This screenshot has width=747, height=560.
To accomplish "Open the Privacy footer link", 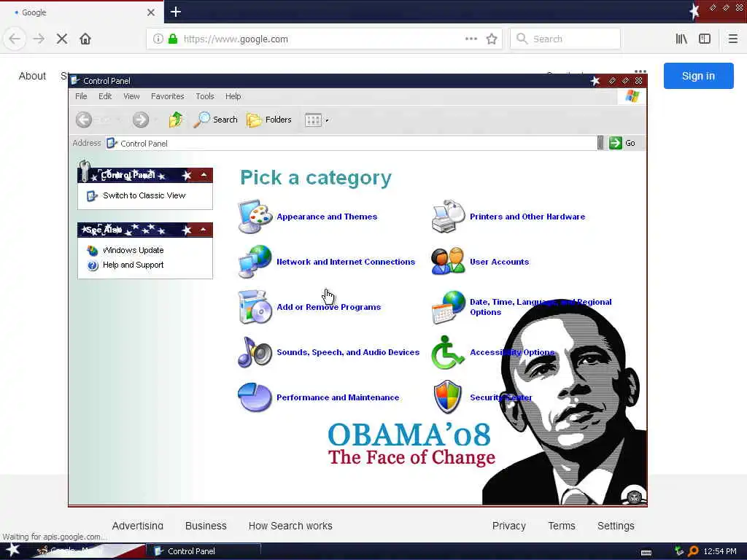I will [508, 526].
